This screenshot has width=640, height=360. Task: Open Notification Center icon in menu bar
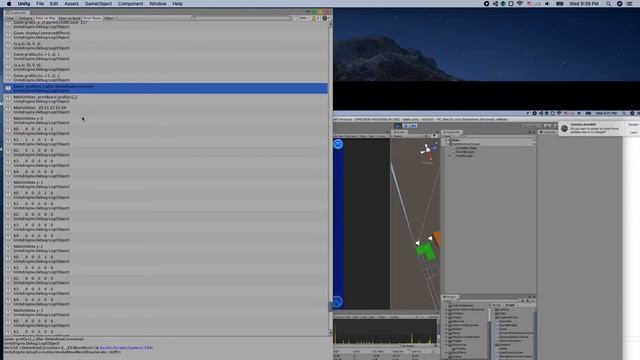click(630, 4)
